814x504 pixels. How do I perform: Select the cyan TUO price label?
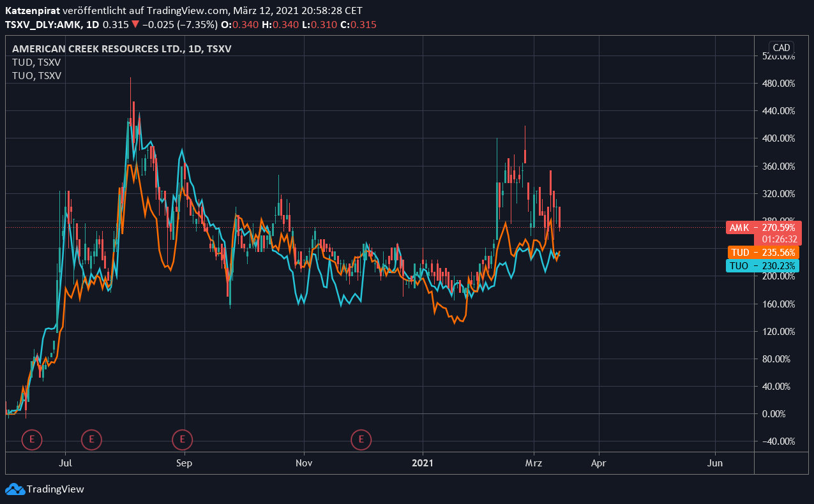tap(762, 266)
